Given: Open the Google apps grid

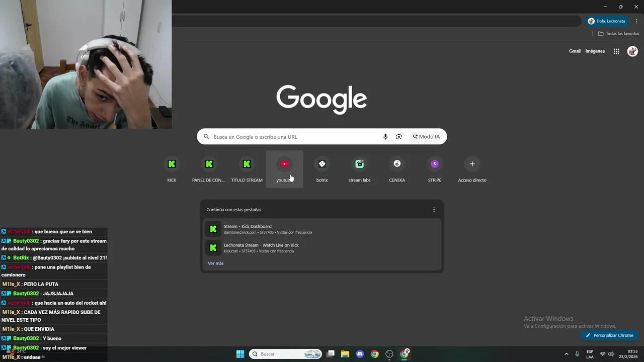Looking at the screenshot, I should [x=616, y=51].
